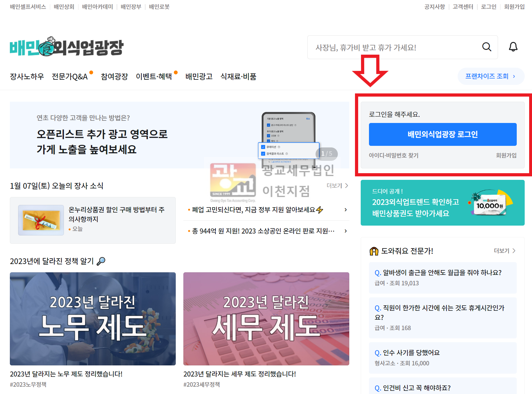Viewport: 532px width, 394px height.
Task: Open 식재료·비품 menu
Action: (238, 77)
